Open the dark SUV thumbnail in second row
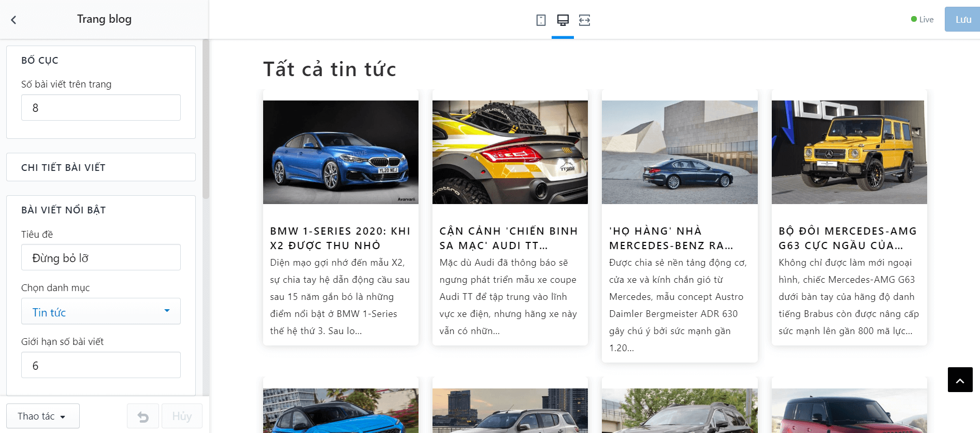The image size is (980, 433). (680, 411)
